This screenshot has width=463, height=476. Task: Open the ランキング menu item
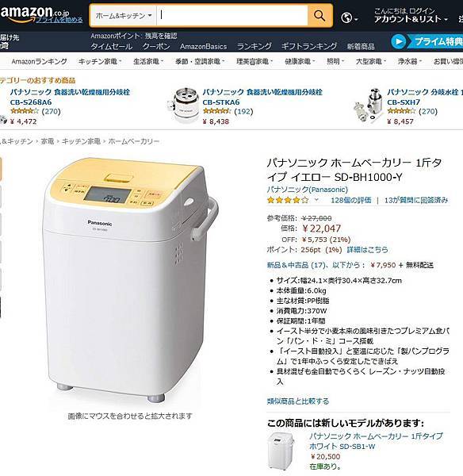coord(254,47)
